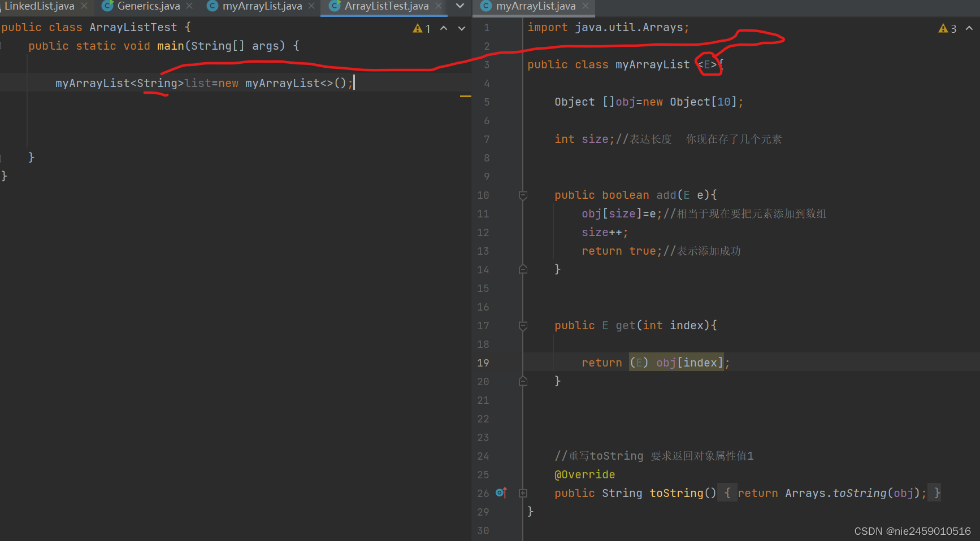Go to previous highlighted problem in left editor
This screenshot has height=541, width=980.
pos(444,29)
